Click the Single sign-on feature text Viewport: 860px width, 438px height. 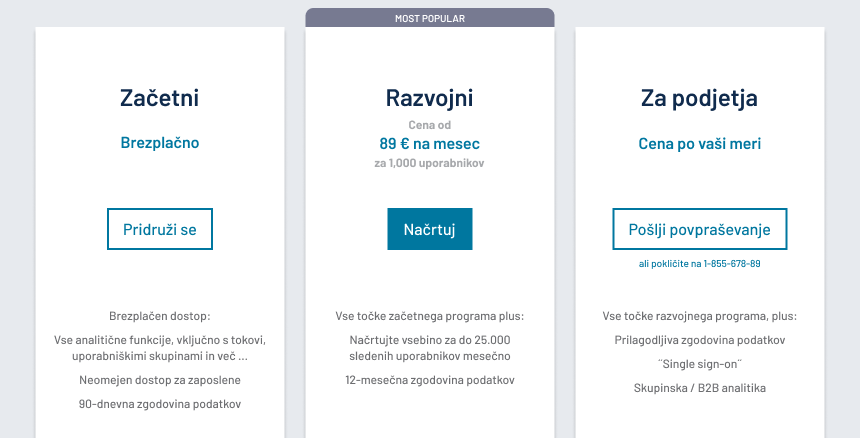699,364
